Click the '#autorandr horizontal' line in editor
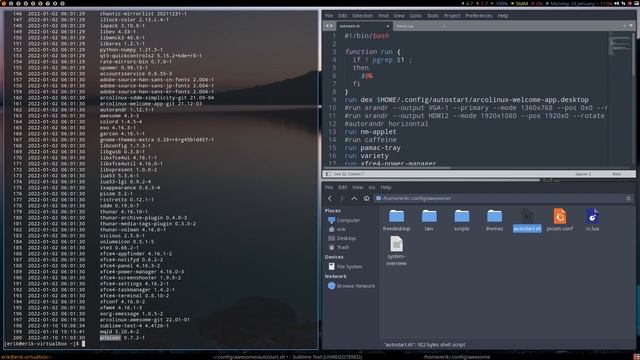This screenshot has height=360, width=640. [x=386, y=123]
